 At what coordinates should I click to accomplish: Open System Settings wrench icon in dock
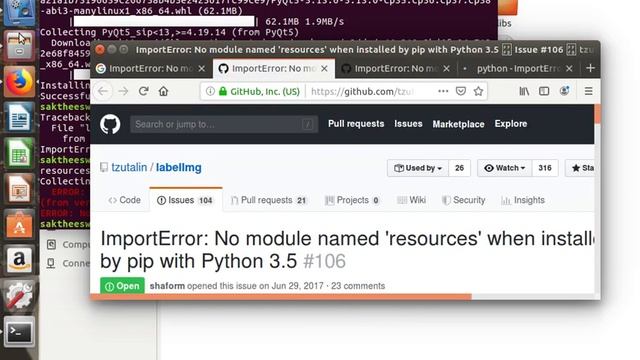pyautogui.click(x=19, y=296)
